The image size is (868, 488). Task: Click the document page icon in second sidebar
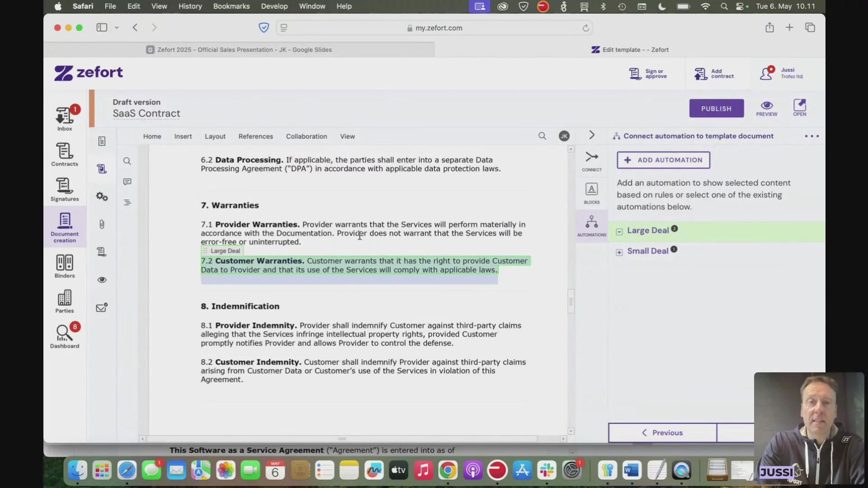(102, 141)
